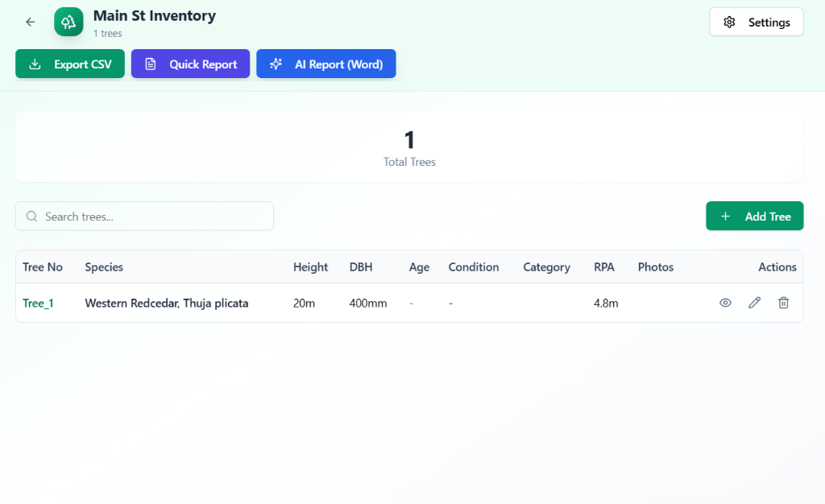Viewport: 825px width, 504px height.
Task: Go back using the left arrow icon
Action: pos(30,22)
